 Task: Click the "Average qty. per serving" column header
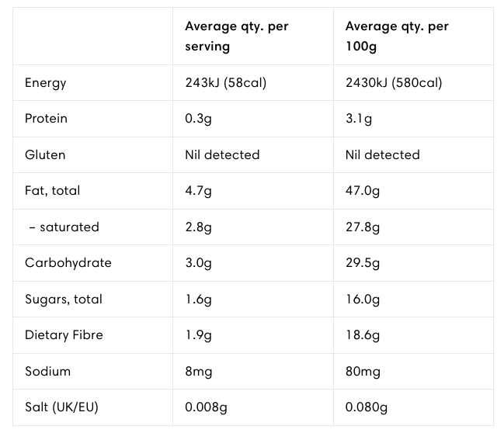click(x=236, y=36)
